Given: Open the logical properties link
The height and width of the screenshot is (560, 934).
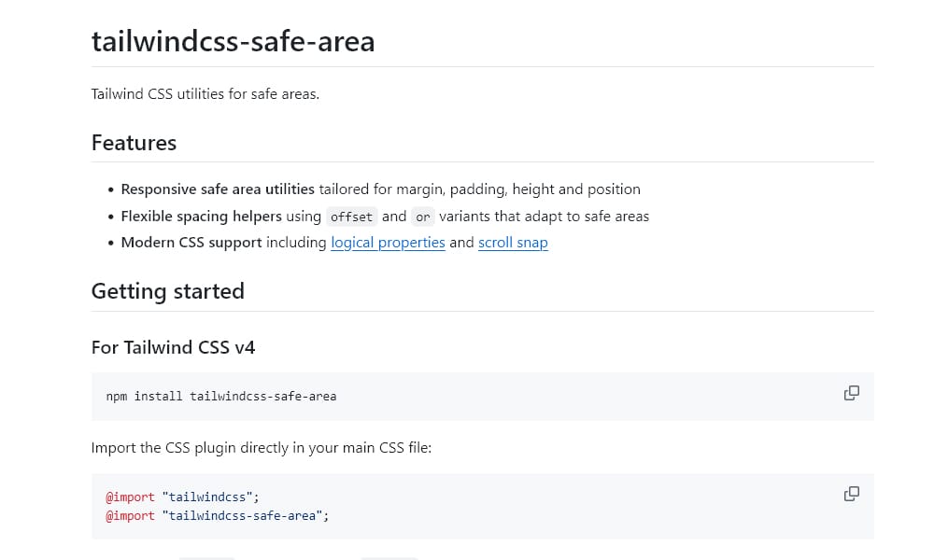Looking at the screenshot, I should [x=388, y=242].
